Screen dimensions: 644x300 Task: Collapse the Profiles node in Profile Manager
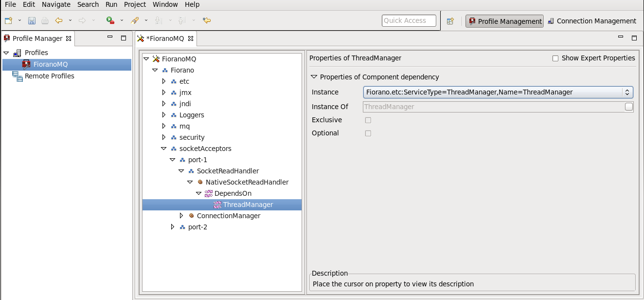click(x=6, y=53)
